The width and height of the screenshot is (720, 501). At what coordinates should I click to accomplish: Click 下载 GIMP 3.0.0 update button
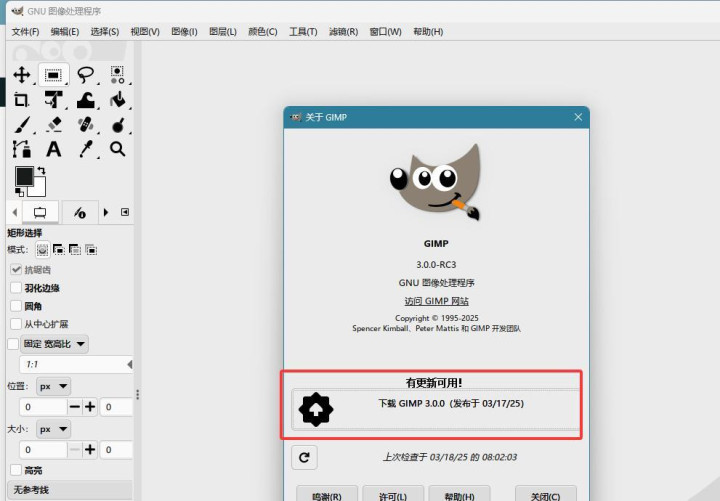(x=436, y=409)
